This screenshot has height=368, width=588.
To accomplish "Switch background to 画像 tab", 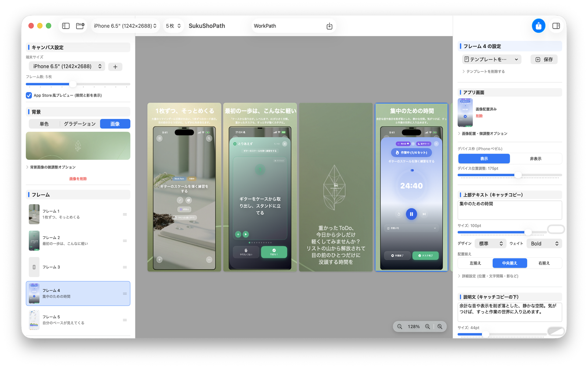I will [115, 124].
